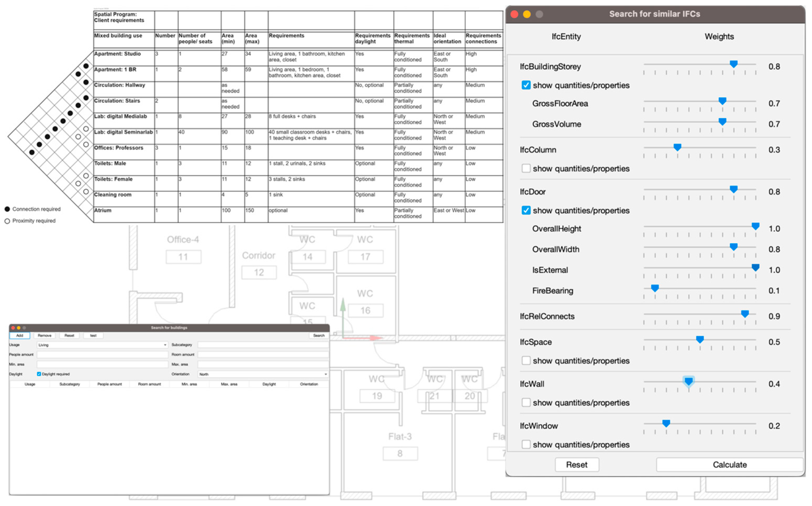This screenshot has width=812, height=506.
Task: Click the IfcWindow weight slider handle
Action: click(666, 424)
